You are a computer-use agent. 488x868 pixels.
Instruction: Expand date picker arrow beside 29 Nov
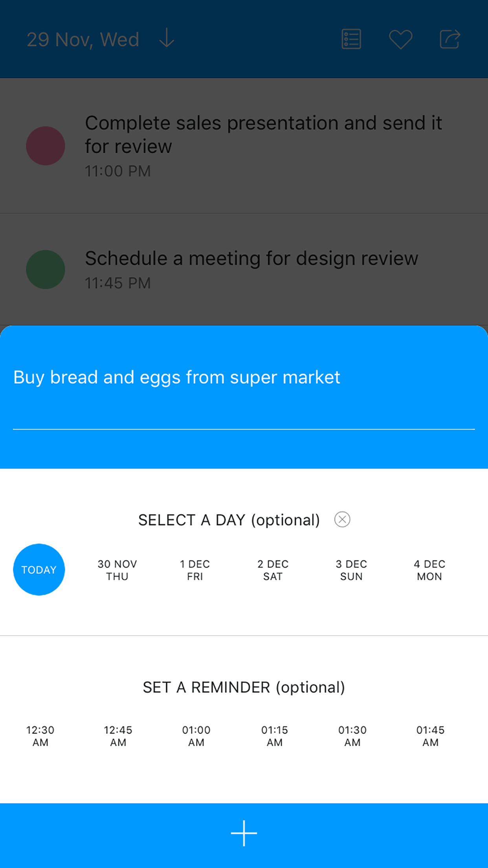pos(167,39)
